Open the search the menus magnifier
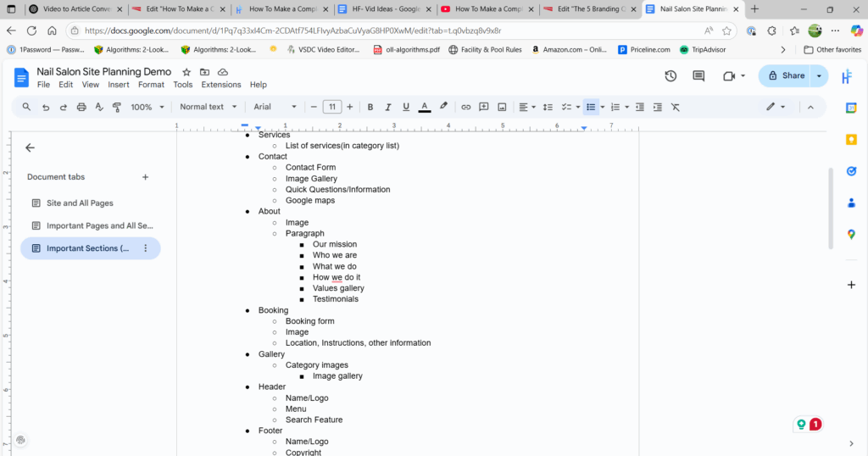The width and height of the screenshot is (868, 456). pos(26,107)
